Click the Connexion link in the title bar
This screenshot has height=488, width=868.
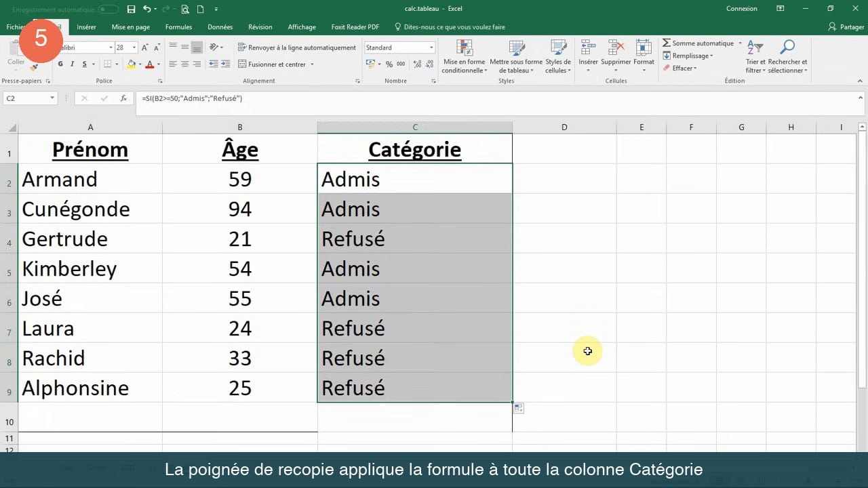tap(742, 9)
